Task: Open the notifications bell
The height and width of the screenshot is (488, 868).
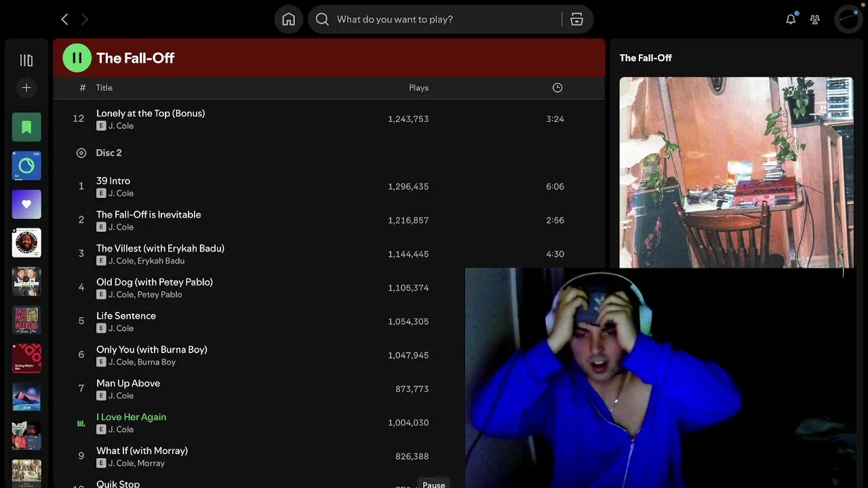Action: point(791,20)
